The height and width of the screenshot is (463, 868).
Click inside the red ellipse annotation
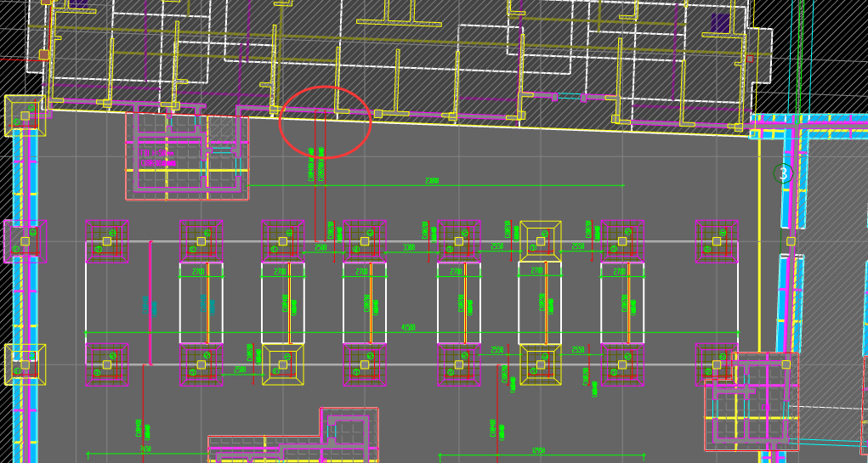point(326,122)
